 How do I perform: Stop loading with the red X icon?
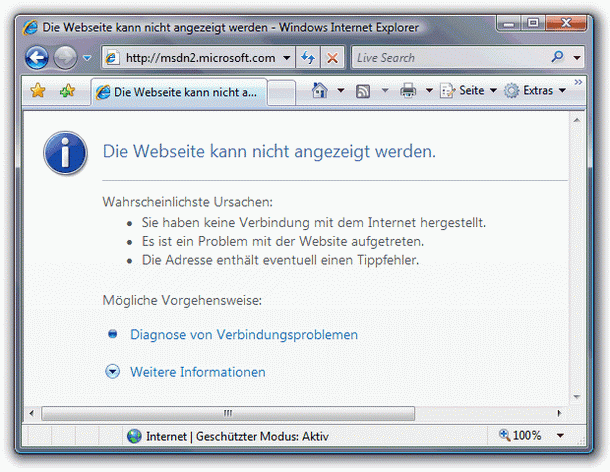pos(332,58)
